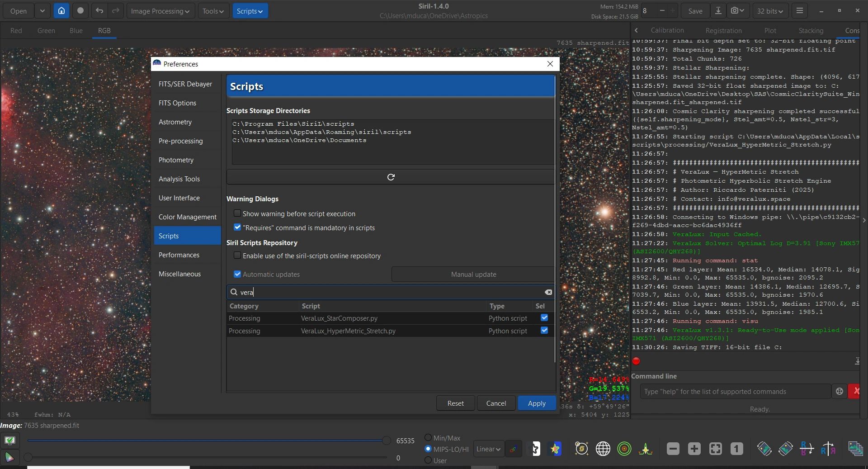Click the star detection icon
This screenshot has width=868, height=469.
pos(534,449)
